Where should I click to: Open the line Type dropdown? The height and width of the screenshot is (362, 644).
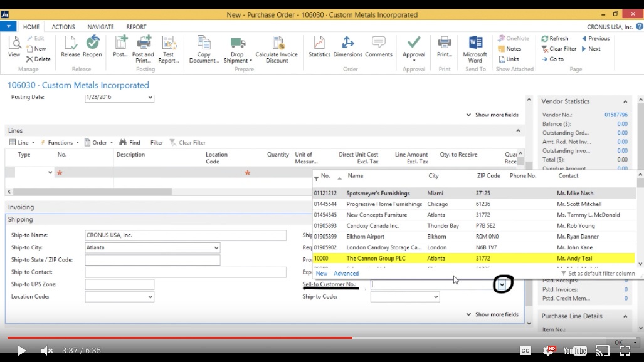tap(50, 172)
